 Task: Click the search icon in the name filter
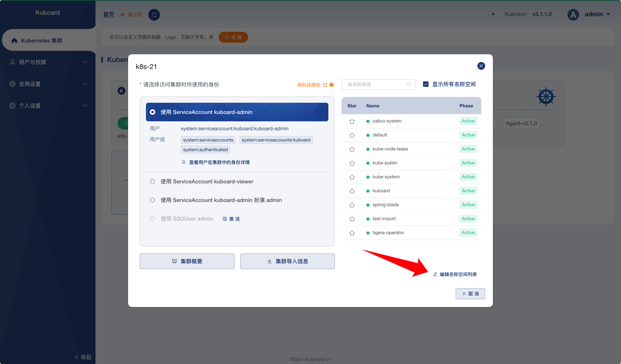pyautogui.click(x=408, y=85)
